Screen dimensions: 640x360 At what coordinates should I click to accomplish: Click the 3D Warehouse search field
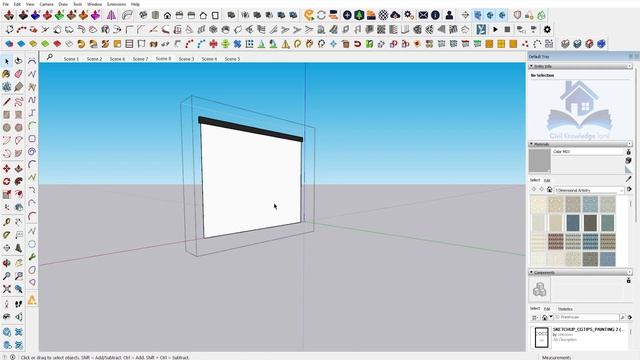pyautogui.click(x=586, y=317)
